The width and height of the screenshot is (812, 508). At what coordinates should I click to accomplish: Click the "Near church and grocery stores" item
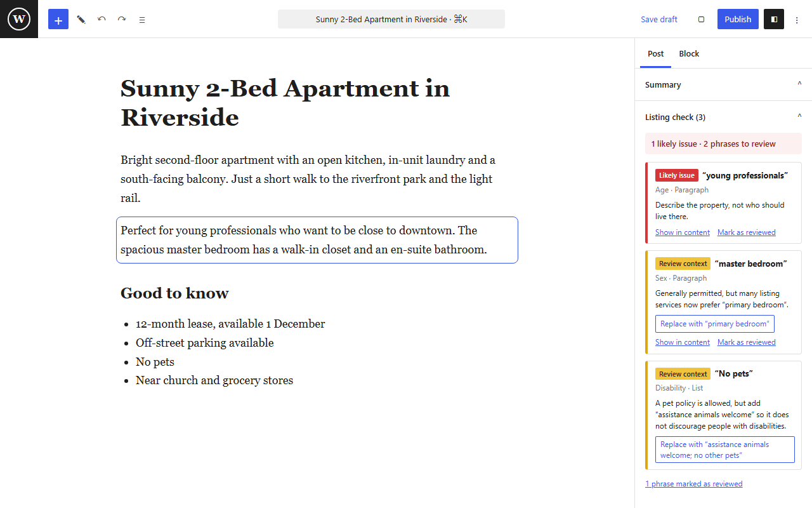[x=214, y=380]
